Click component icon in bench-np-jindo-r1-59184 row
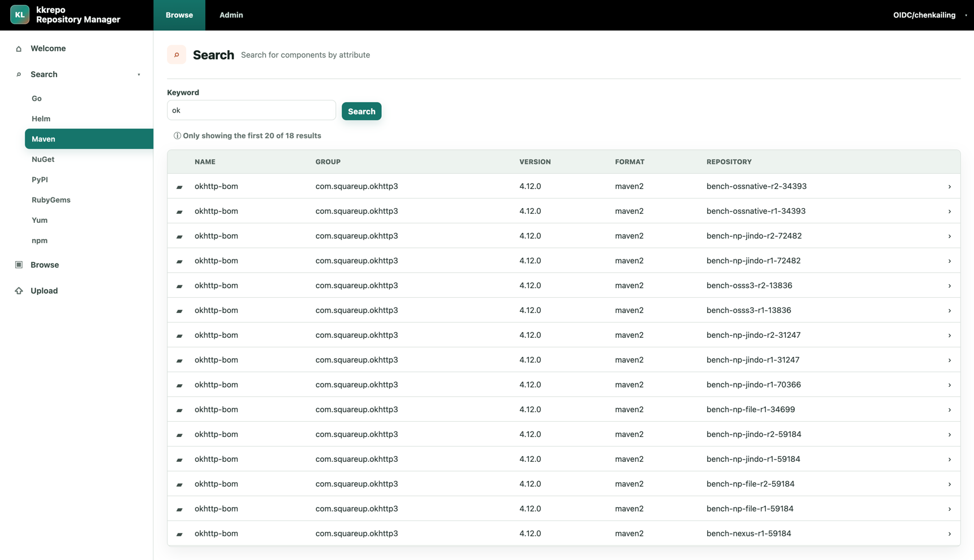Viewport: 974px width, 560px height. coord(179,460)
